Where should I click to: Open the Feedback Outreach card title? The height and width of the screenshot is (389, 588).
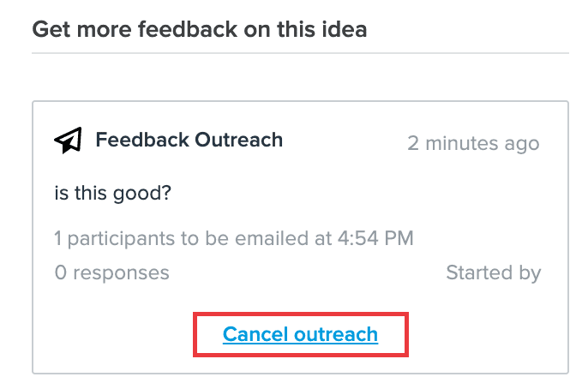(x=189, y=140)
